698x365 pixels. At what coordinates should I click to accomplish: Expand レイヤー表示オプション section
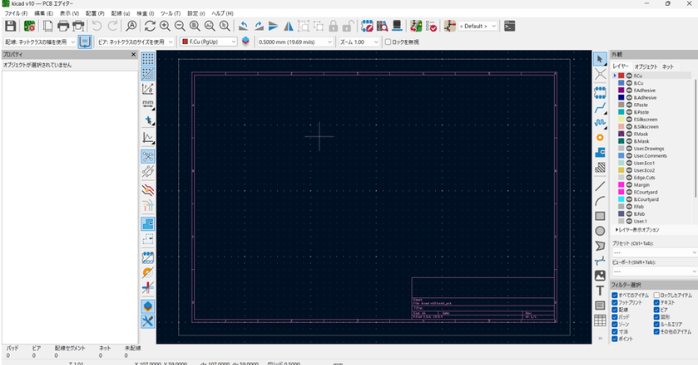coord(637,230)
